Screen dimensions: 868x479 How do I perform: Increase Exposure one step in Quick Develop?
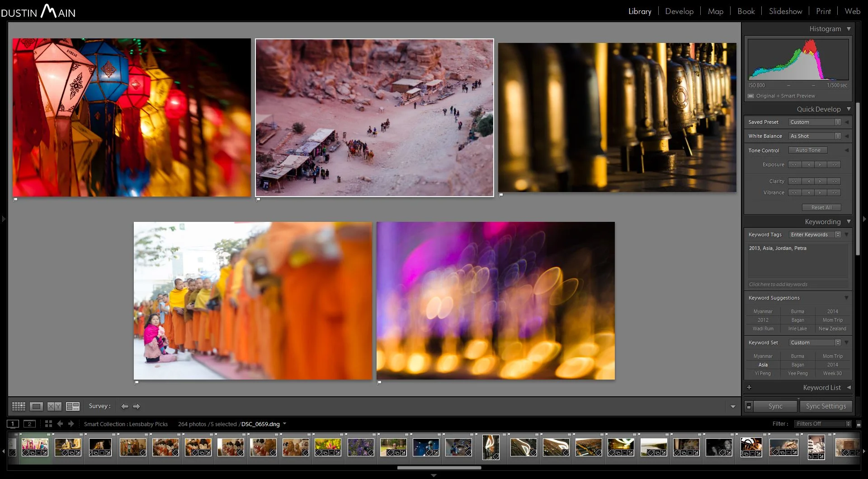coord(821,164)
